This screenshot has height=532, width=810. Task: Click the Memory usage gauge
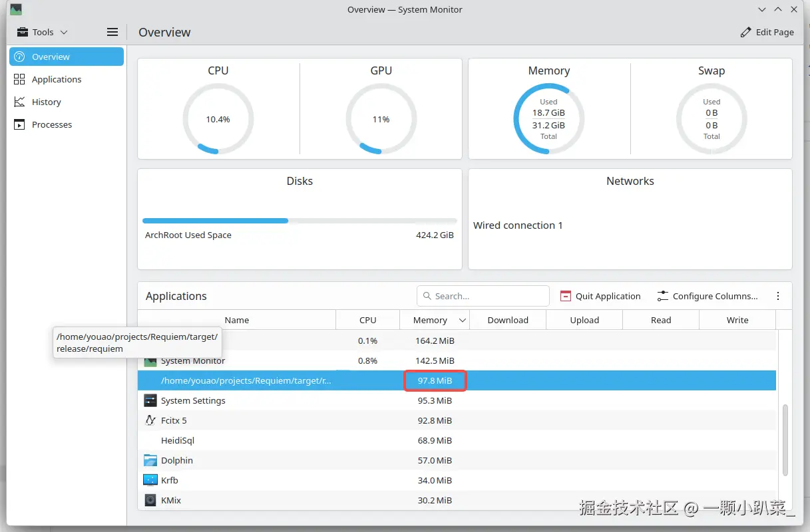point(549,119)
